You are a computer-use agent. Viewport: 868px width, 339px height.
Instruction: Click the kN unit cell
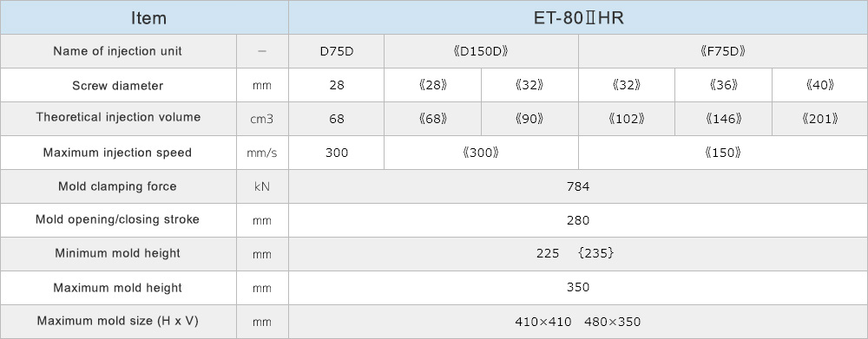point(262,186)
